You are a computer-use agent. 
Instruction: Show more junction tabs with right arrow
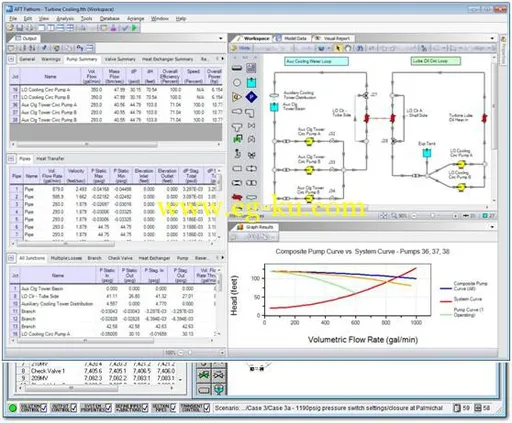pos(223,258)
